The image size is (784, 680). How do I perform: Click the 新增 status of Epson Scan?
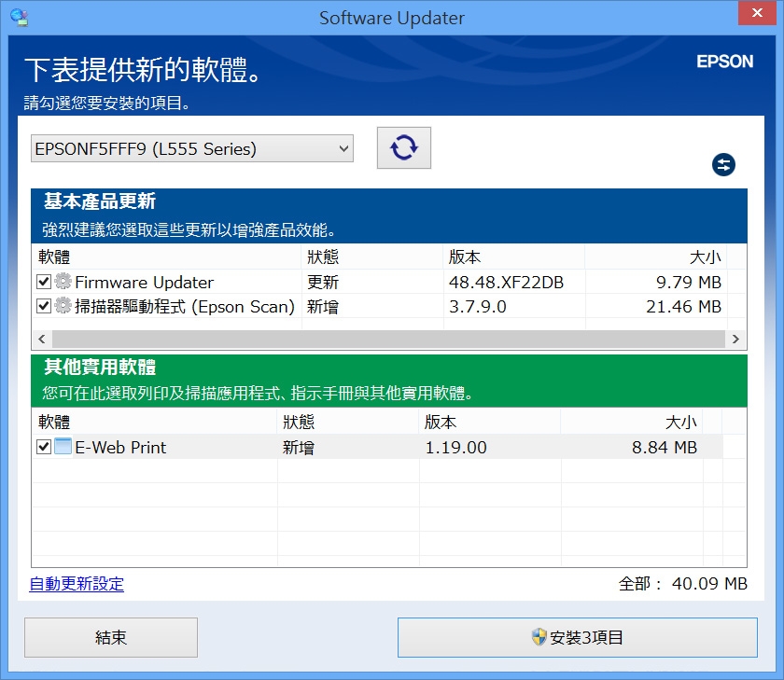coord(323,306)
